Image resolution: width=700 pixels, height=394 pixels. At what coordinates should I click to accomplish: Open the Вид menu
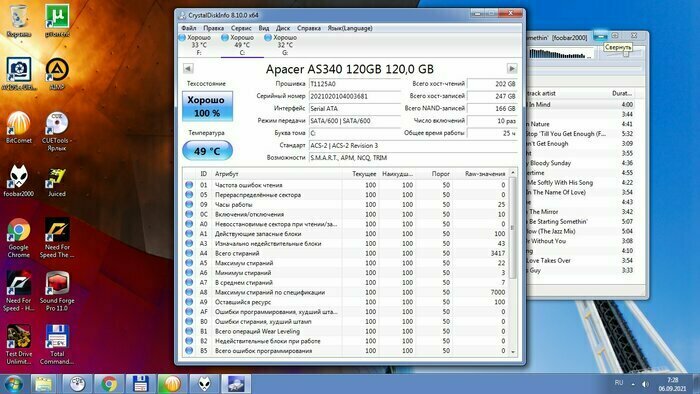tap(264, 28)
